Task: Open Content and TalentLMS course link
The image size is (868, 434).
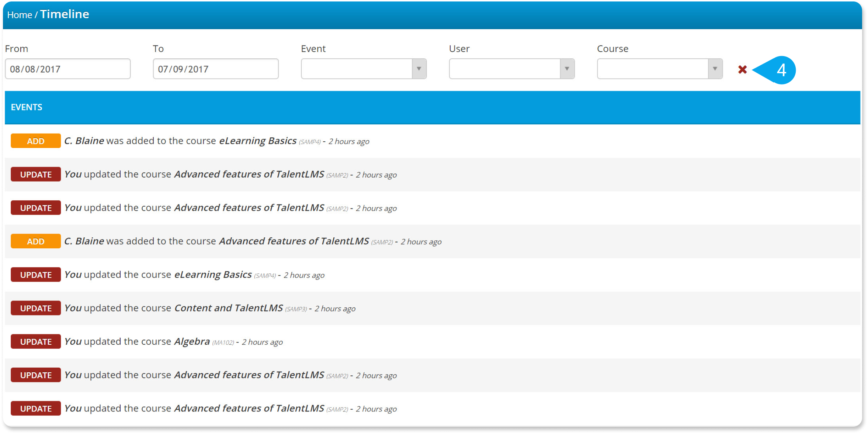Action: [x=229, y=308]
